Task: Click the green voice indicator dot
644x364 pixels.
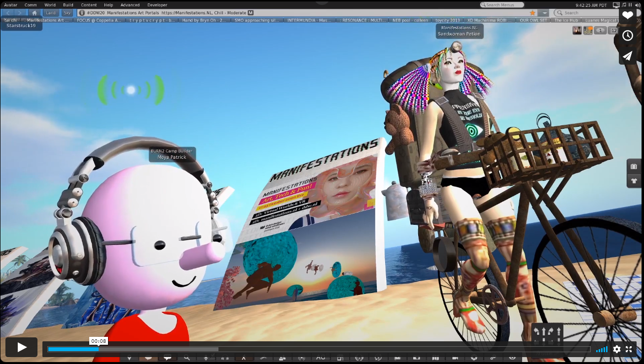Action: point(131,90)
